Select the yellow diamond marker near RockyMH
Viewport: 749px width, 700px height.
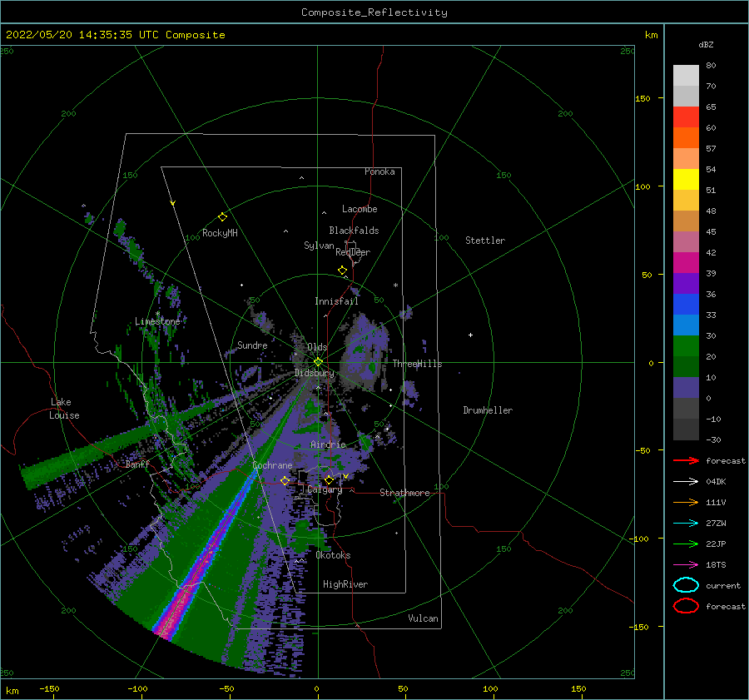[x=222, y=217]
